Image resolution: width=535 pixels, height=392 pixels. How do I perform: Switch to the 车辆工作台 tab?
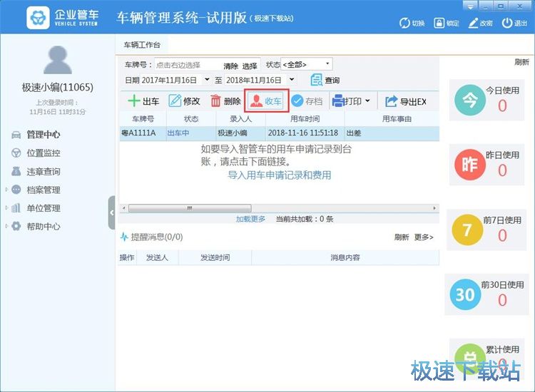pyautogui.click(x=142, y=45)
